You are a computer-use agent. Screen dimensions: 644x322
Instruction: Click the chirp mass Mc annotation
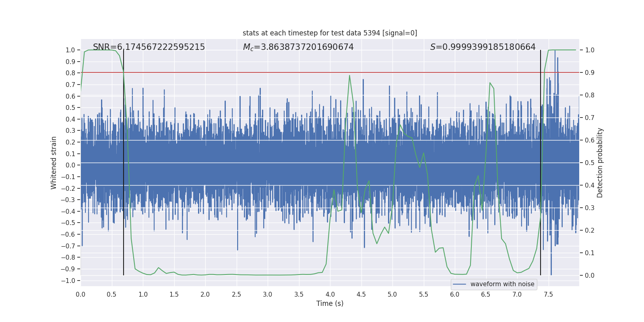[x=298, y=47]
